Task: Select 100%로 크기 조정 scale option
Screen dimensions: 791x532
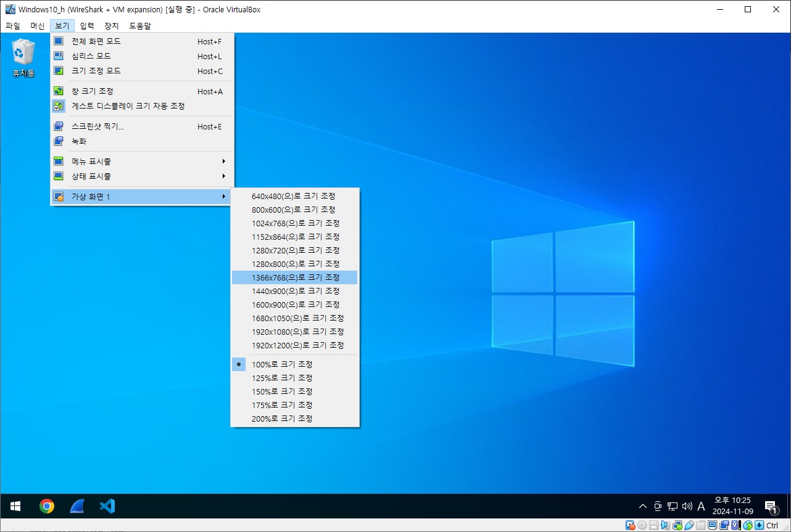Action: click(295, 364)
